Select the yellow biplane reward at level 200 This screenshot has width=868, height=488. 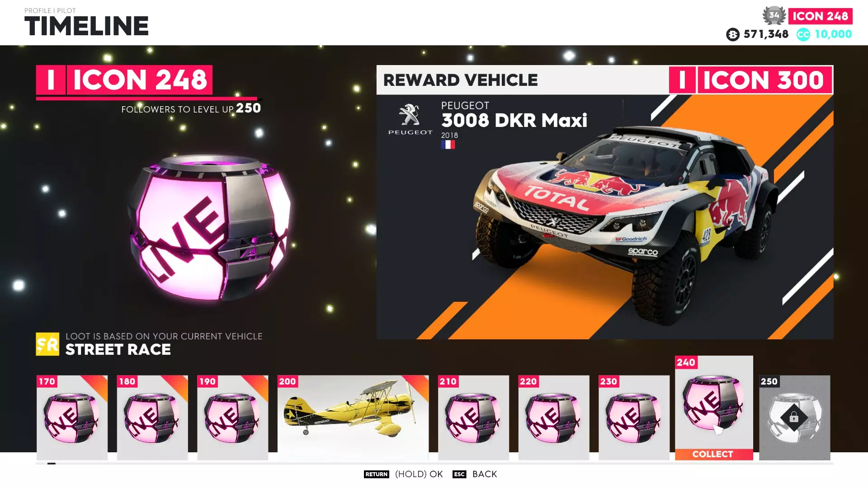click(x=353, y=418)
